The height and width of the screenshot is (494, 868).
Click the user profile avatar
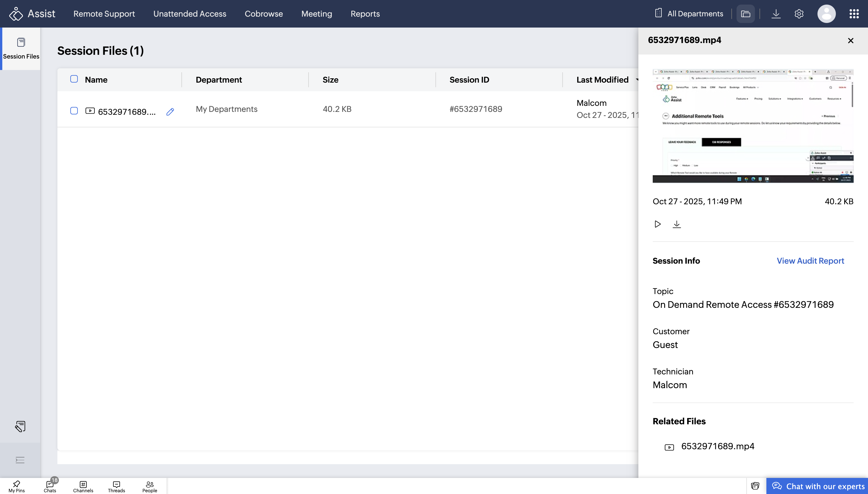click(826, 14)
